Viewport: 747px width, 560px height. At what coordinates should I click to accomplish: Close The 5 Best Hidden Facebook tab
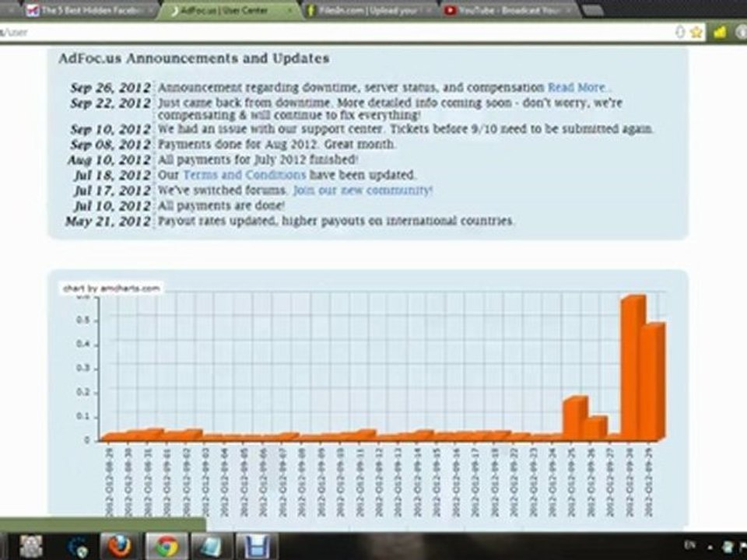click(150, 9)
